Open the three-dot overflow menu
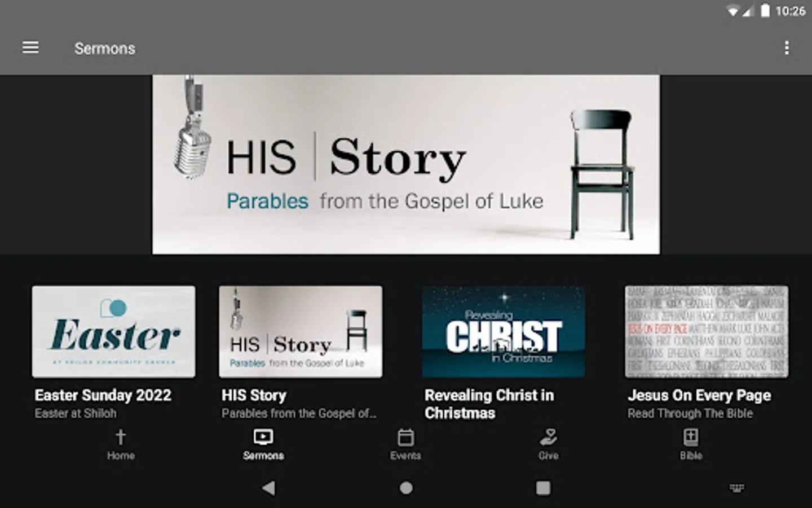 click(x=787, y=48)
